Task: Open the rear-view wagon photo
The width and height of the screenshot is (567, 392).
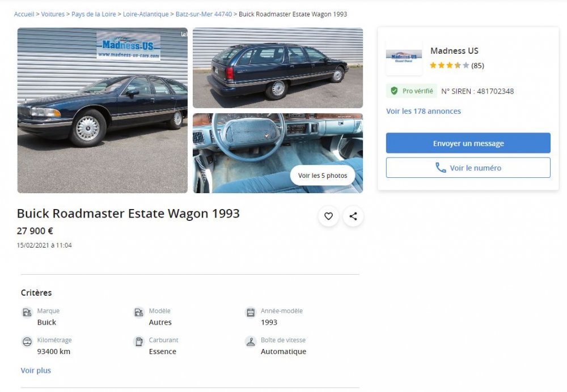Action: [278, 68]
